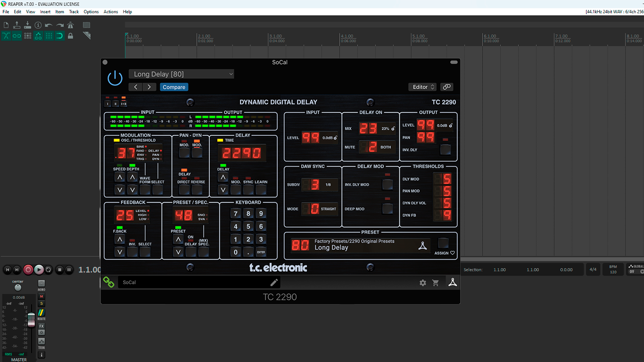Toggle item grouping chain-link icon

point(17,36)
